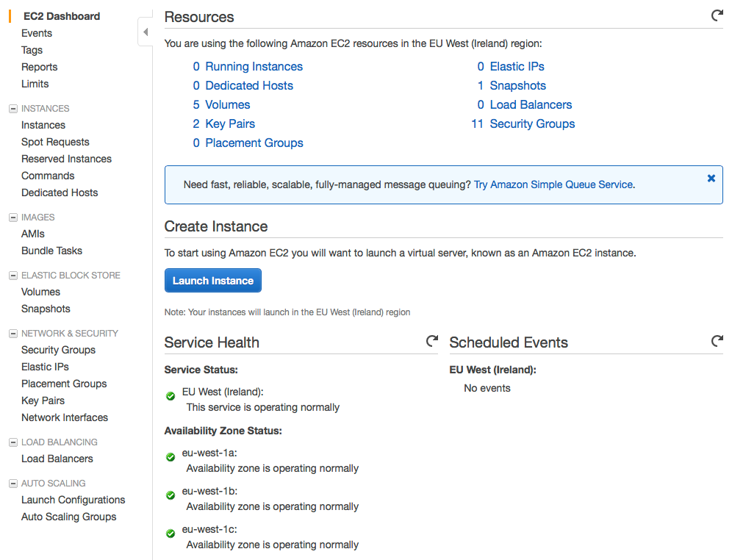Collapse the LOAD BALANCING section

click(x=13, y=442)
